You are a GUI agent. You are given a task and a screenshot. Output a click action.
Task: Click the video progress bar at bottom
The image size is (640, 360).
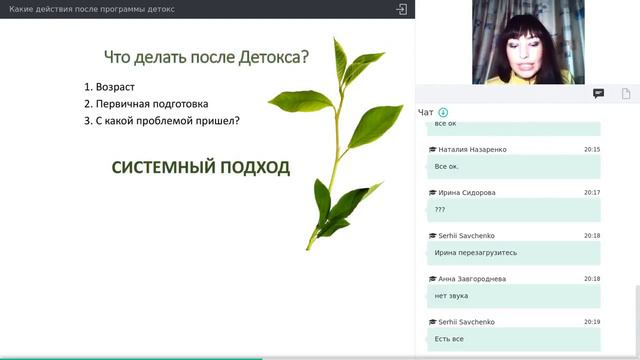320,358
